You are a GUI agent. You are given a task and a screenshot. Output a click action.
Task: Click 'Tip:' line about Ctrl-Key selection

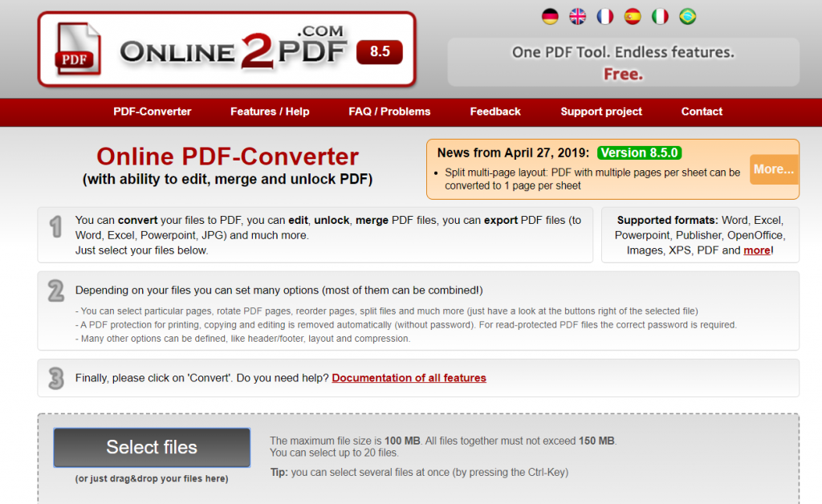pos(419,472)
